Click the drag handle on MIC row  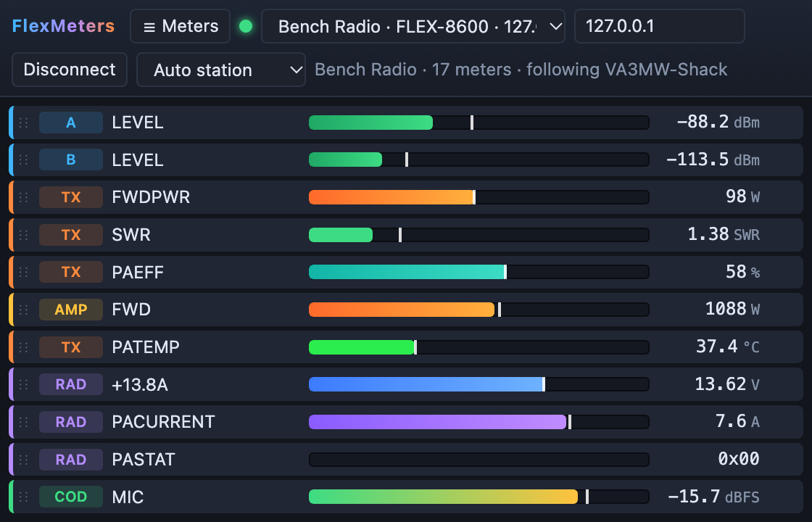pos(23,497)
